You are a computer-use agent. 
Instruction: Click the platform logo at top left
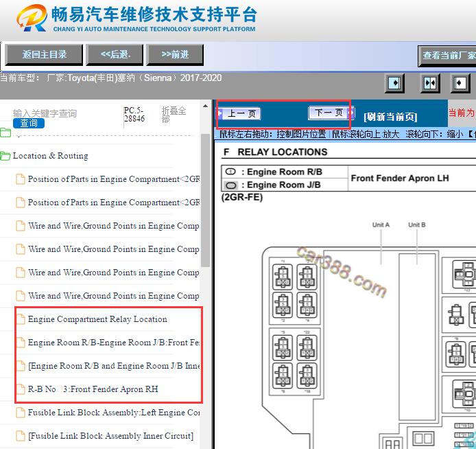[32, 19]
